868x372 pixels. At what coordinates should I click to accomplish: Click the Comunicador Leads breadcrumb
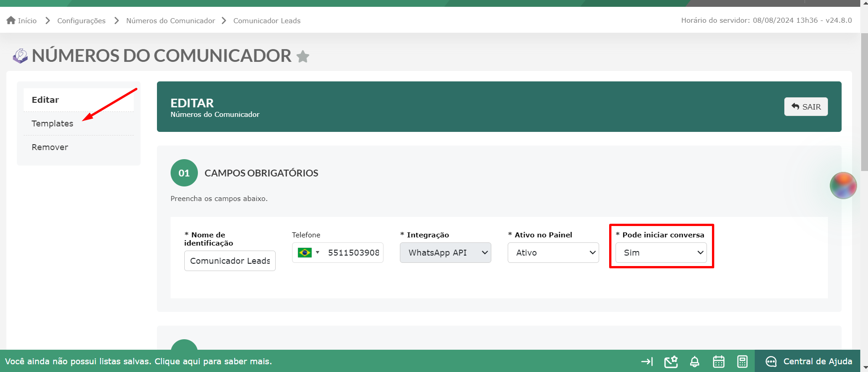267,20
